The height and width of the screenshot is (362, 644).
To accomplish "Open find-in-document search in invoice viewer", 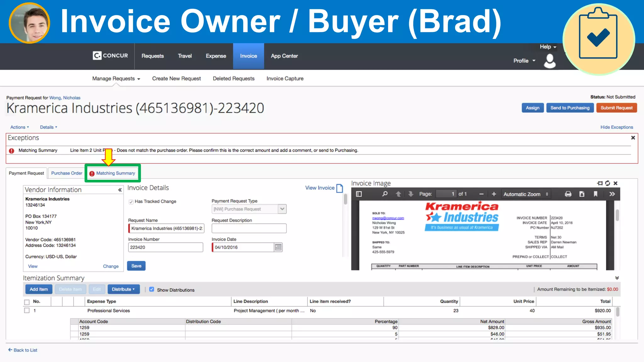I will (x=385, y=194).
